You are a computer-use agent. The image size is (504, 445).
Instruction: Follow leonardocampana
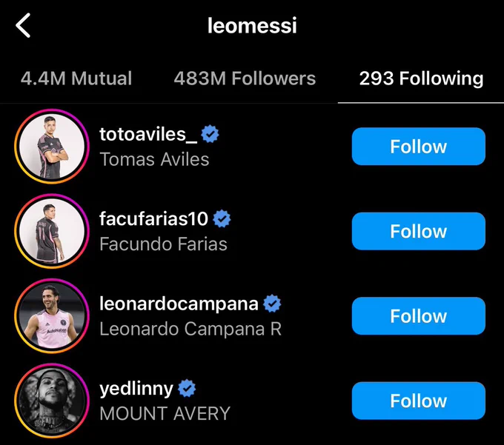[x=418, y=316]
